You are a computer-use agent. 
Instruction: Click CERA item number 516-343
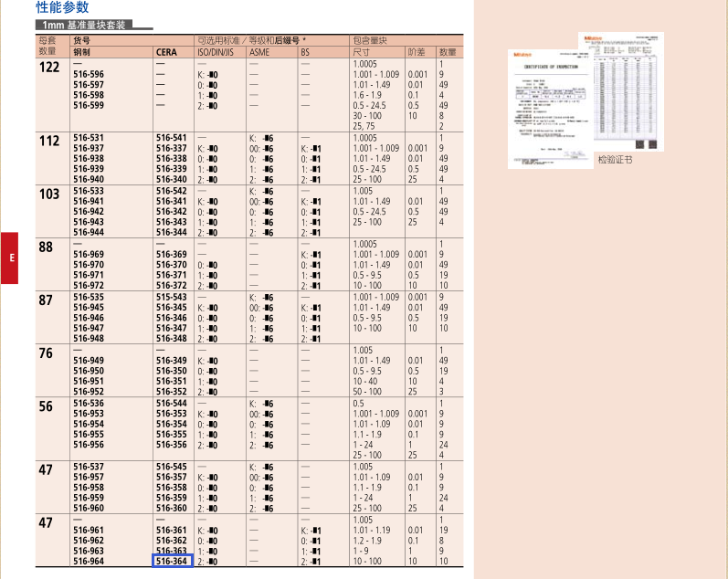172,222
